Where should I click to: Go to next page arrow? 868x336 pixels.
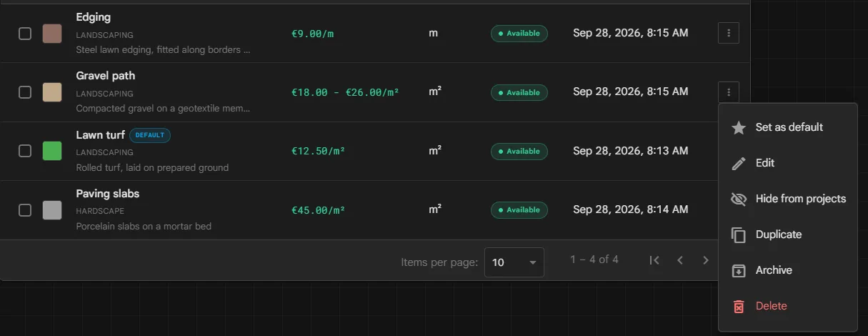(x=706, y=260)
